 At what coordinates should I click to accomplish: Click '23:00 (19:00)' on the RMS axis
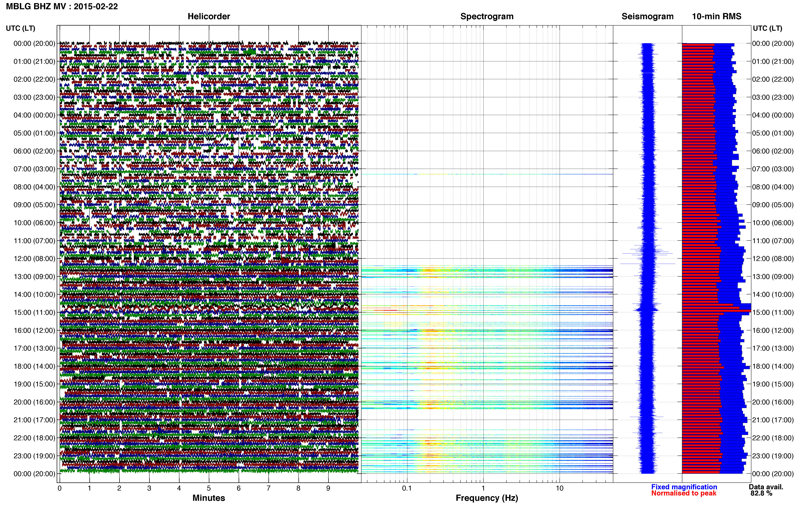773,456
